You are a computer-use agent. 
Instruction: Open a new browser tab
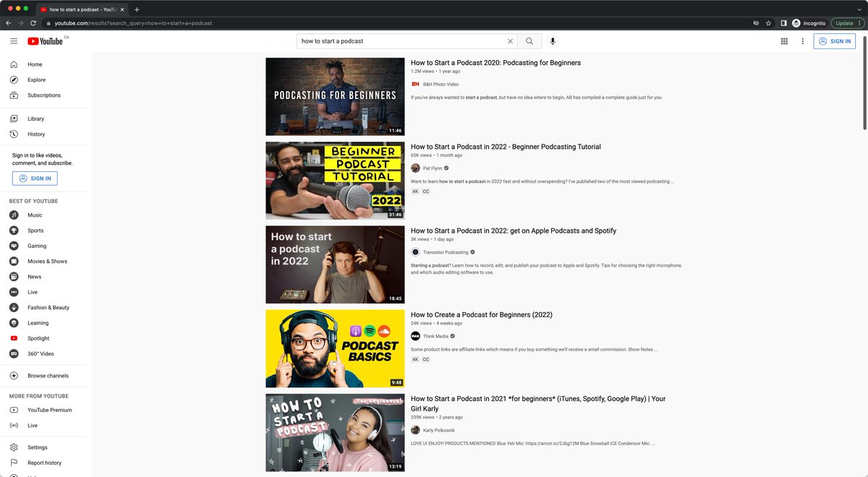[x=137, y=9]
